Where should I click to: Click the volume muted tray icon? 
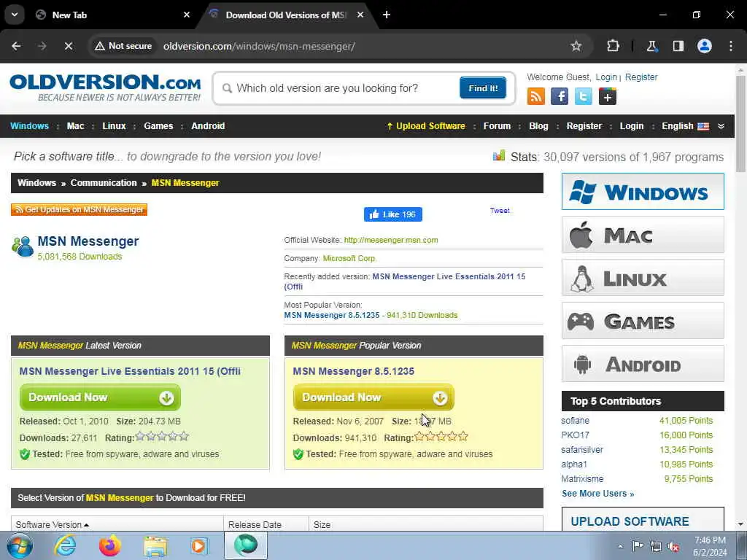coord(673,546)
